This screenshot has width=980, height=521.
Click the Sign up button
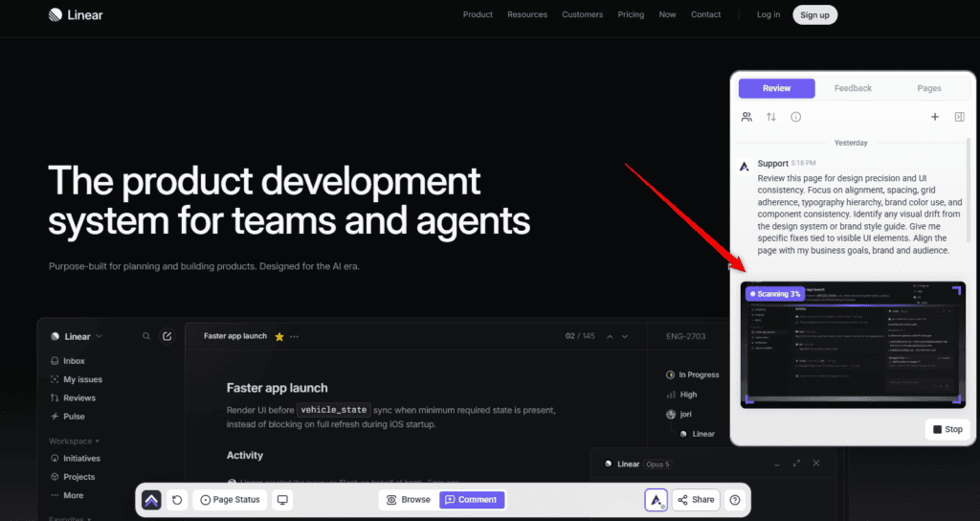(814, 15)
